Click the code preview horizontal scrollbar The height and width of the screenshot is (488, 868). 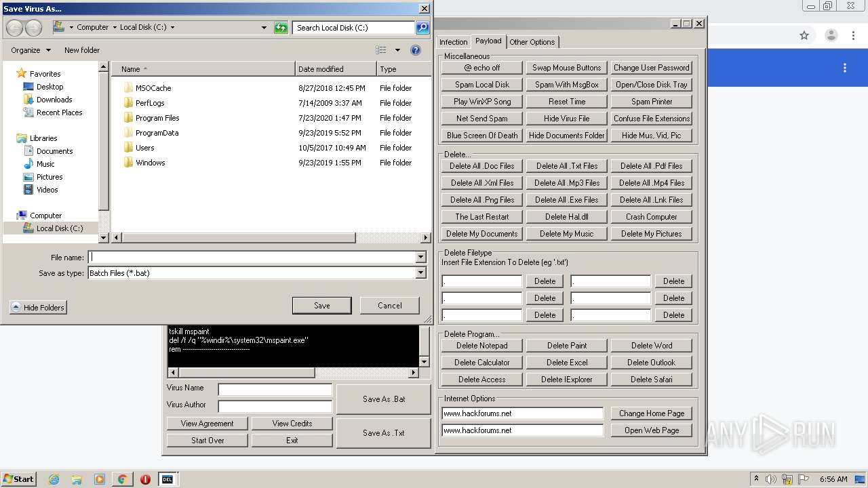pos(293,373)
